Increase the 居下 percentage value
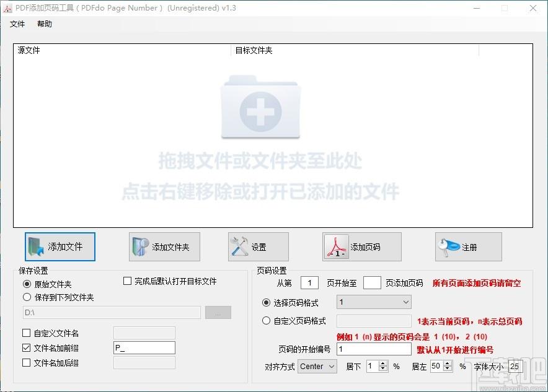The height and width of the screenshot is (392, 548). click(383, 364)
